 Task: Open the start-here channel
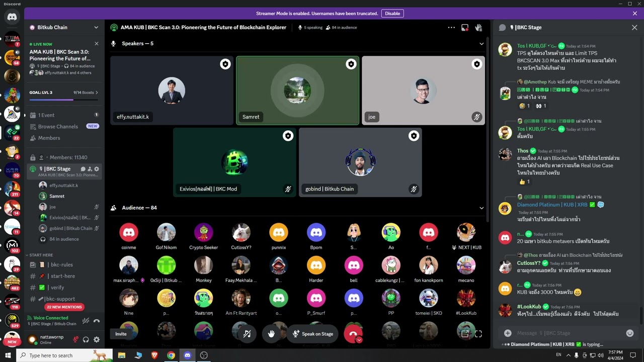click(64, 276)
